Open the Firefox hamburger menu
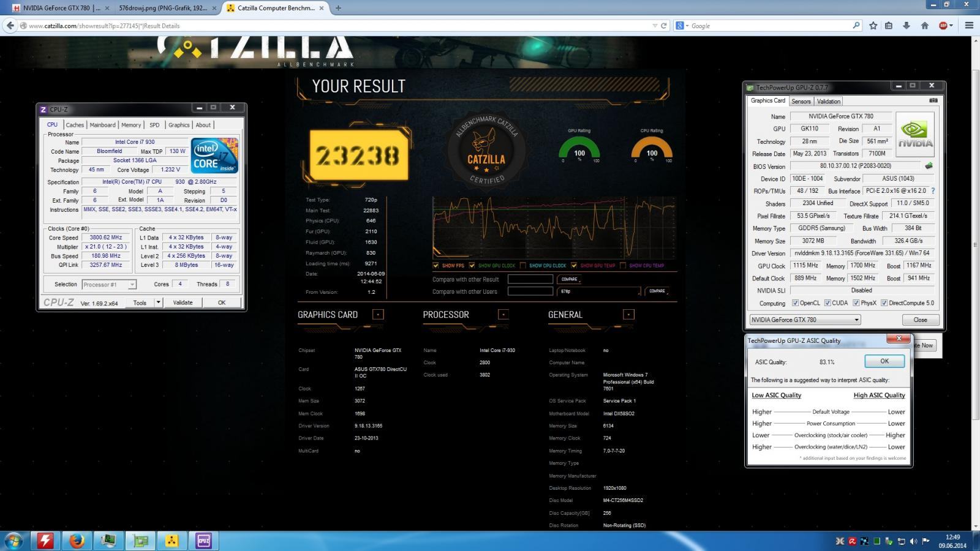980x551 pixels. (x=969, y=26)
